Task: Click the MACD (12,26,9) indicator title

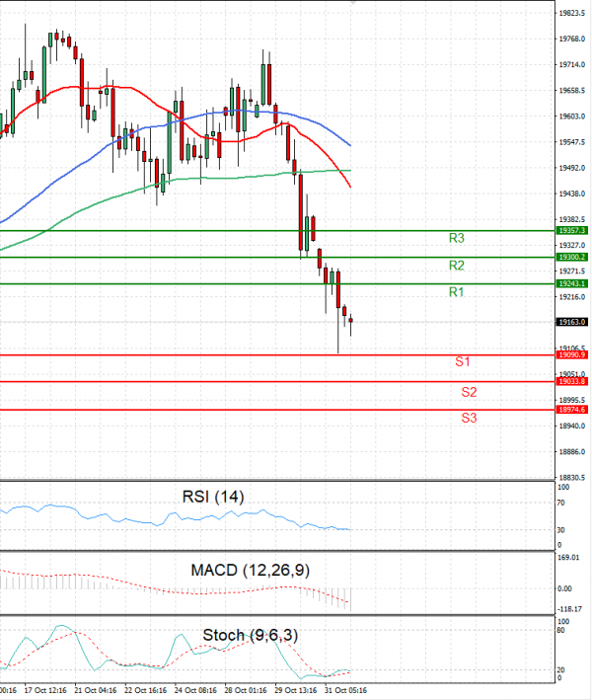Action: coord(251,571)
